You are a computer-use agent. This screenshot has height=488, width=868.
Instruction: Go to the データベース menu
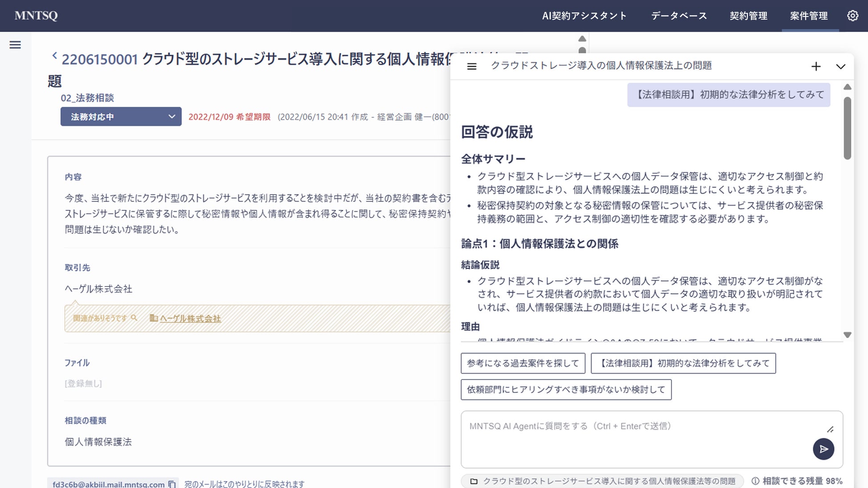(679, 16)
